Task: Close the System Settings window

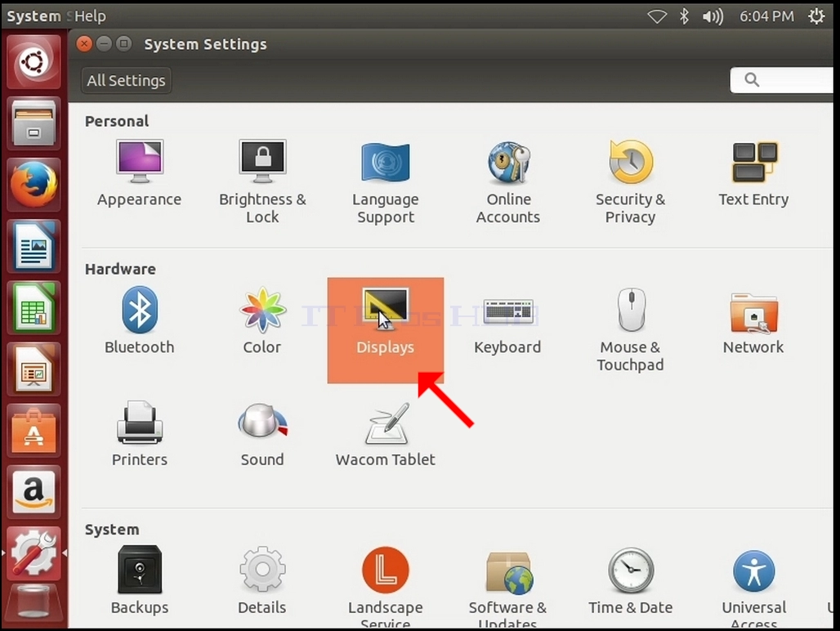Action: click(84, 44)
